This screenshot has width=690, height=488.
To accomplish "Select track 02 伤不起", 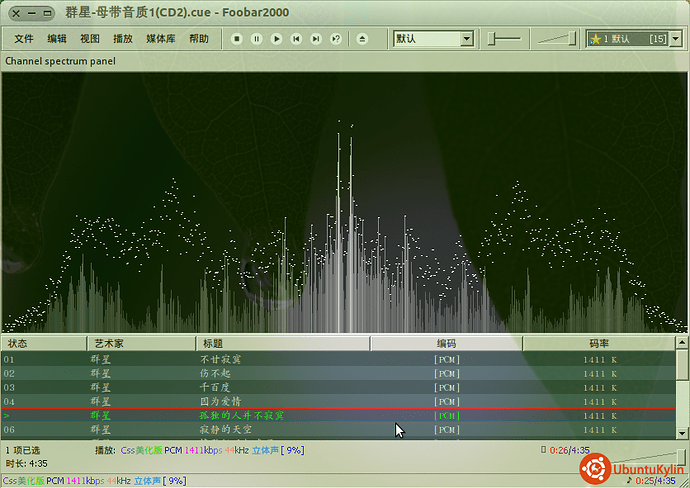I will 338,374.
